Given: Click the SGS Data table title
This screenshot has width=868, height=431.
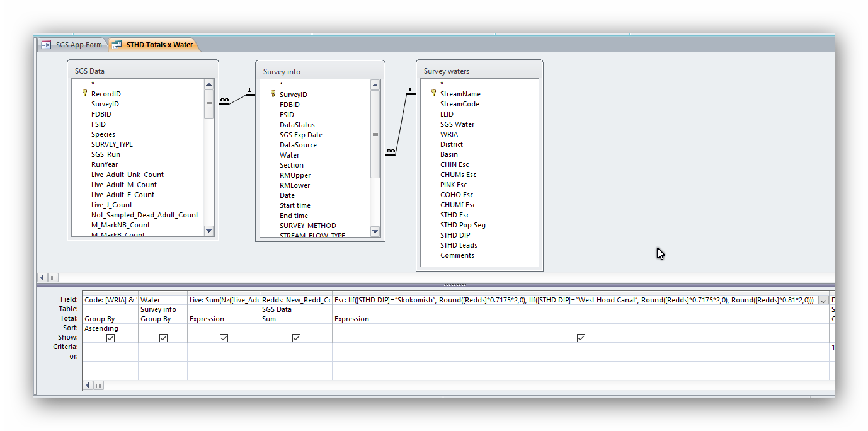Looking at the screenshot, I should click(x=90, y=71).
